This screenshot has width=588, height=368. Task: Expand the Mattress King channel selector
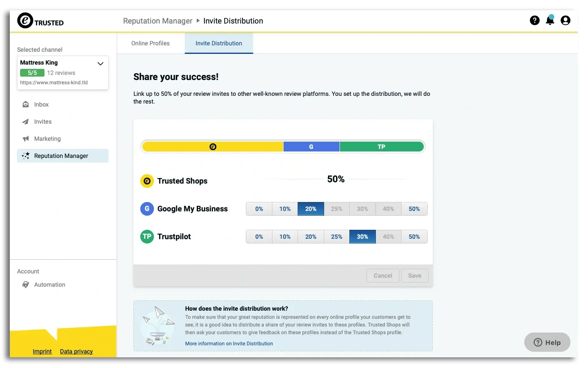point(100,64)
